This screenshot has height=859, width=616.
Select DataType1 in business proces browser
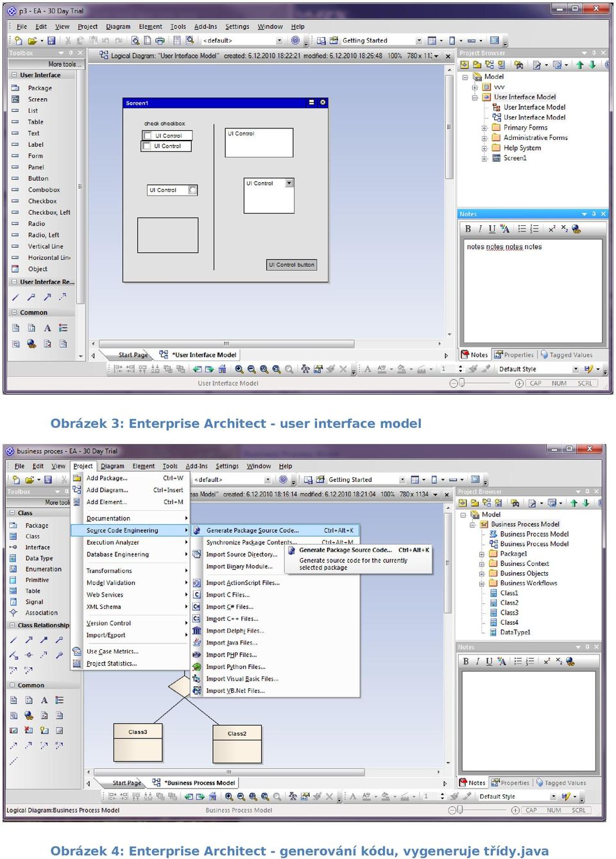tap(515, 633)
